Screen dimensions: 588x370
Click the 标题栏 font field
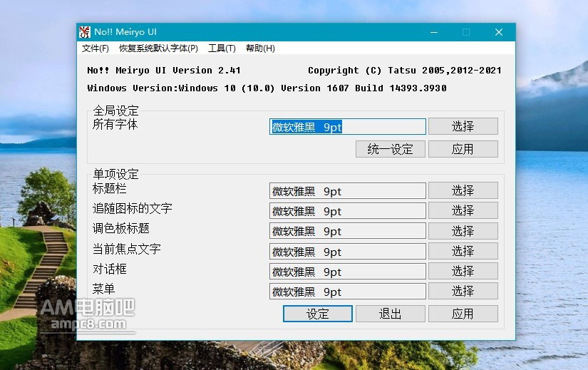tap(348, 191)
